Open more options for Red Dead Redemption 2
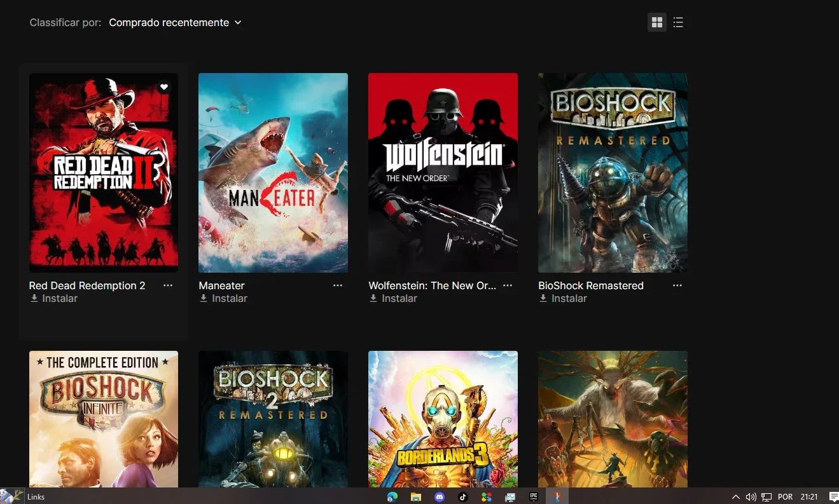This screenshot has height=504, width=839. (168, 285)
